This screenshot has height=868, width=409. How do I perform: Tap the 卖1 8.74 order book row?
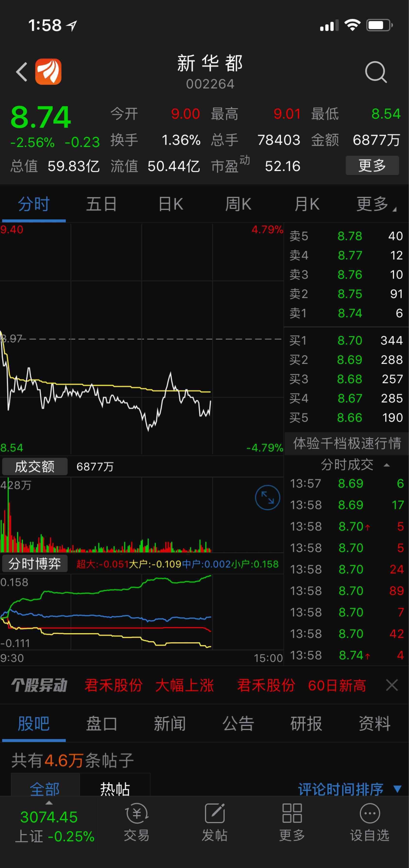[346, 313]
